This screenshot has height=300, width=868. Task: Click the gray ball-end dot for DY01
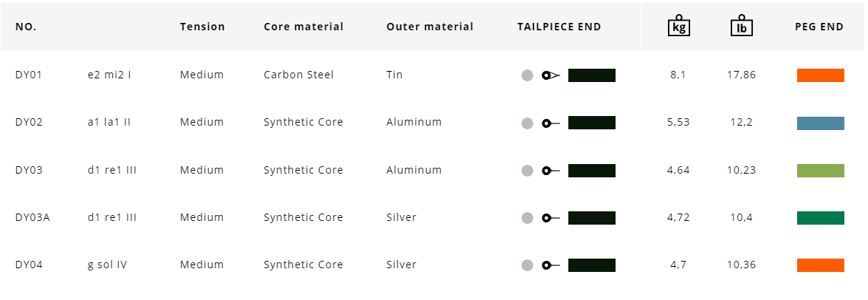point(527,75)
